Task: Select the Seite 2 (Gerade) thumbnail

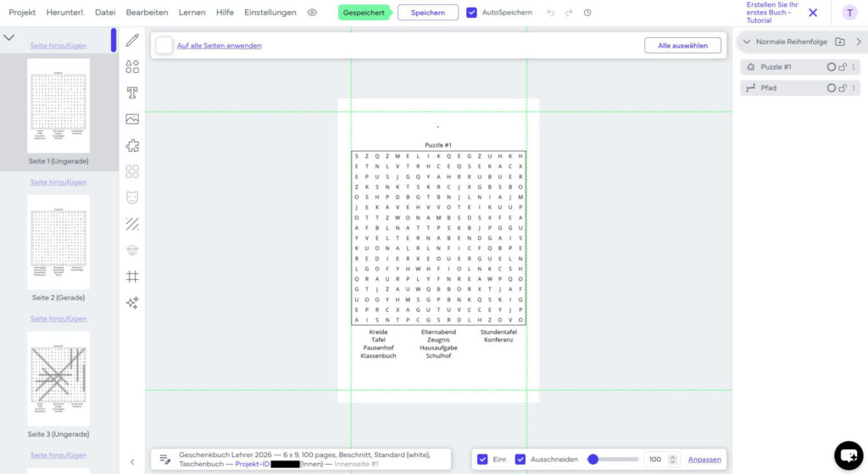Action: point(58,242)
